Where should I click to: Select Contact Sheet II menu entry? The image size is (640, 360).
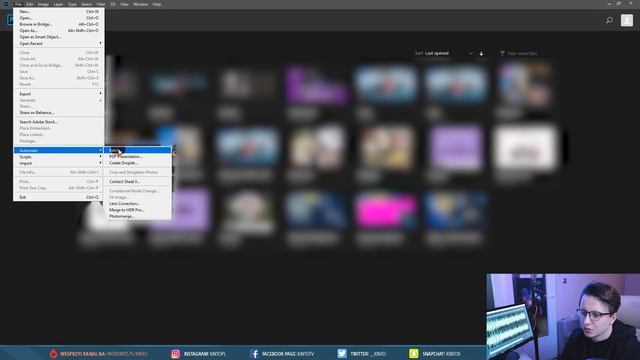[x=138, y=182]
